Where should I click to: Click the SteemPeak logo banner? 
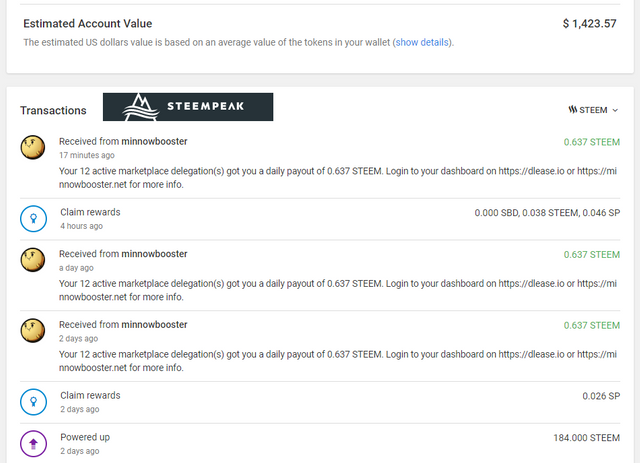click(187, 108)
